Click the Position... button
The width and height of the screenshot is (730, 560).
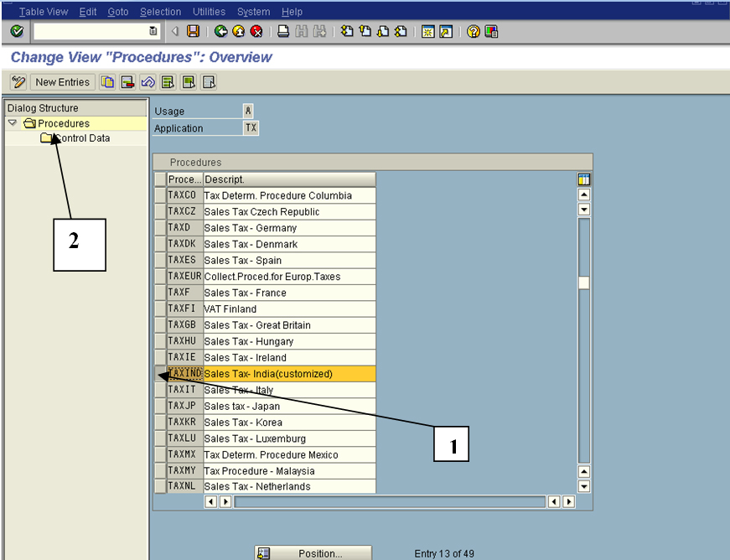click(x=313, y=553)
